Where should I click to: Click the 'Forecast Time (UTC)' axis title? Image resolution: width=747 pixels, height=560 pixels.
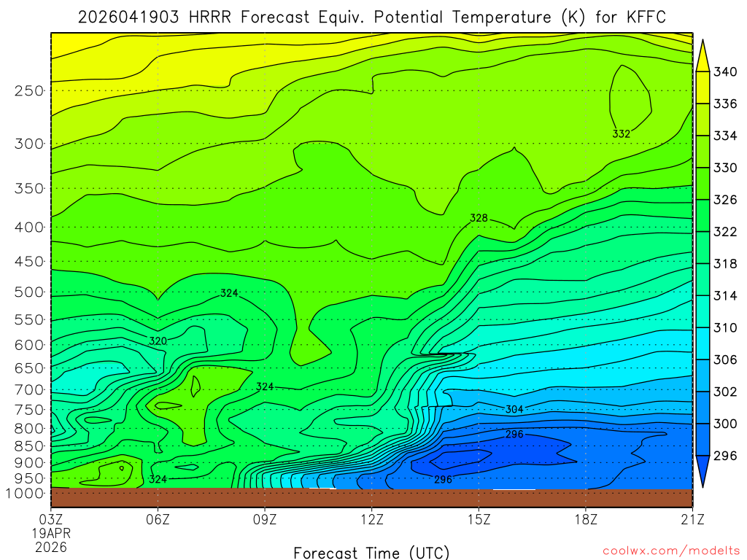click(x=371, y=553)
